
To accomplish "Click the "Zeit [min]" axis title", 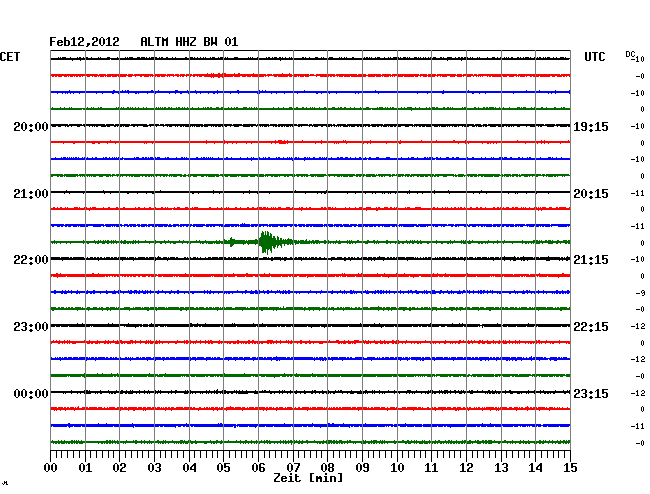I will [308, 478].
